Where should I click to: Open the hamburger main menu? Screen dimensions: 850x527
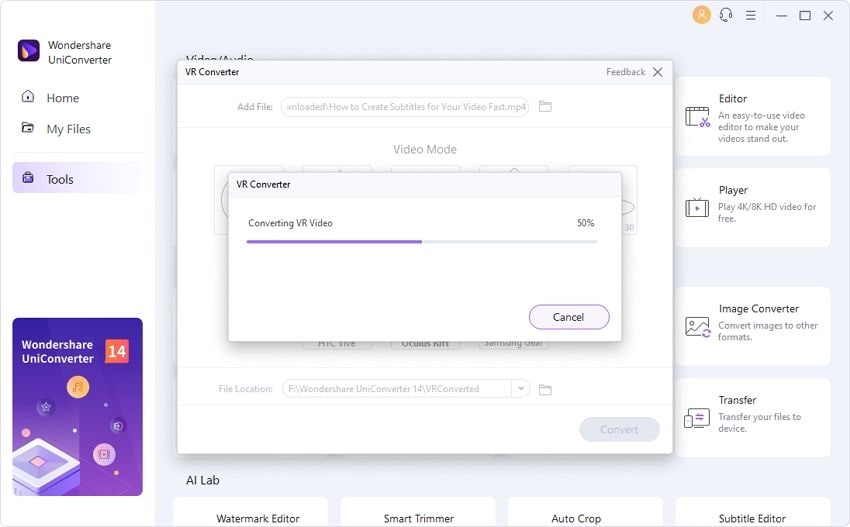(751, 15)
